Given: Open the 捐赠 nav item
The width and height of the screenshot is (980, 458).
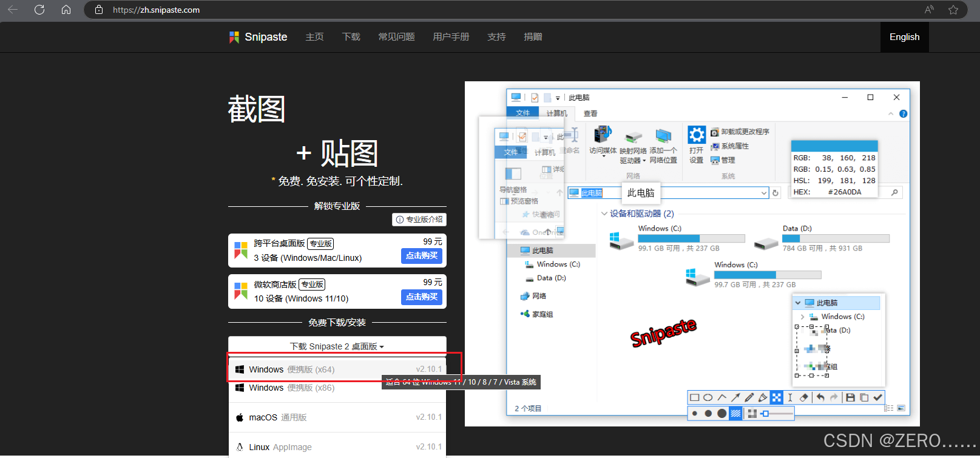Looking at the screenshot, I should [x=533, y=37].
